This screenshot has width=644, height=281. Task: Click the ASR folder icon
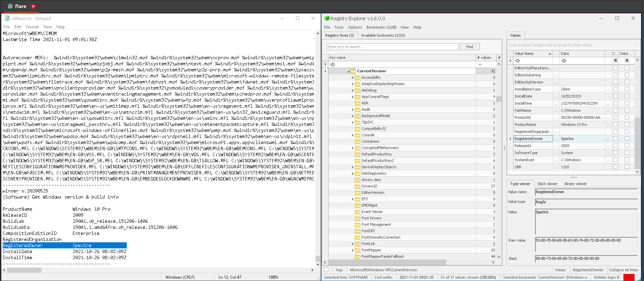tap(357, 103)
